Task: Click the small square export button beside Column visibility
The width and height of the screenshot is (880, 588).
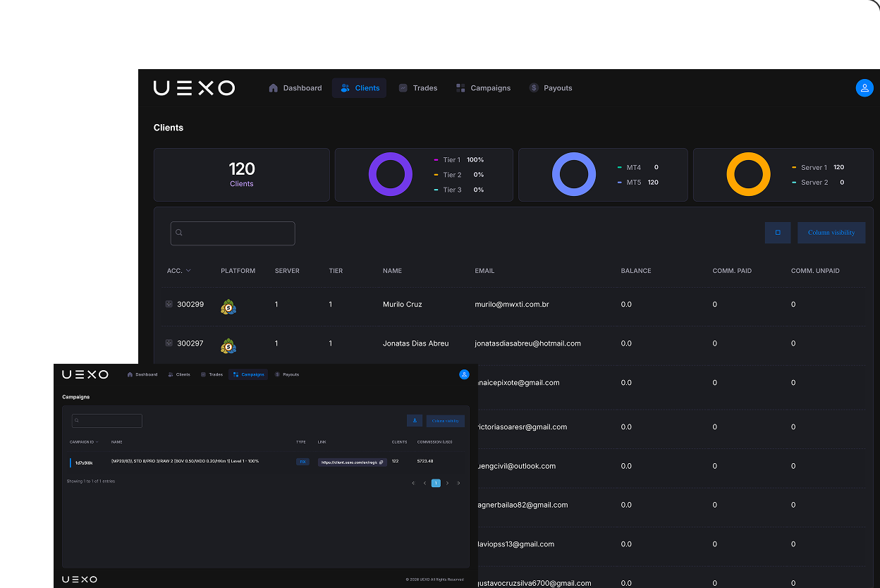Action: coord(778,233)
